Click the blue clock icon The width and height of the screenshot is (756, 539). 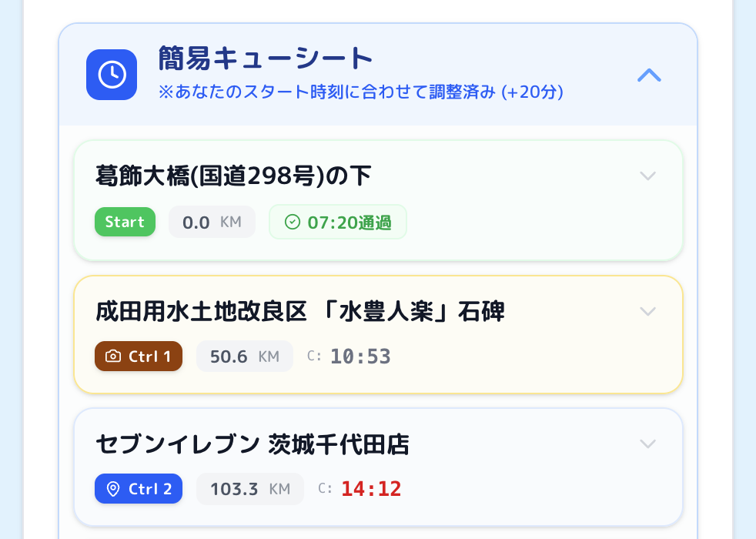[112, 75]
